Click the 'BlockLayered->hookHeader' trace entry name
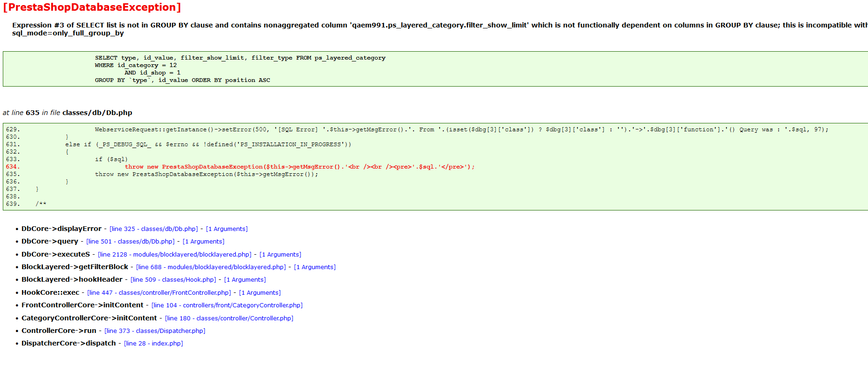The width and height of the screenshot is (868, 386). 72,279
